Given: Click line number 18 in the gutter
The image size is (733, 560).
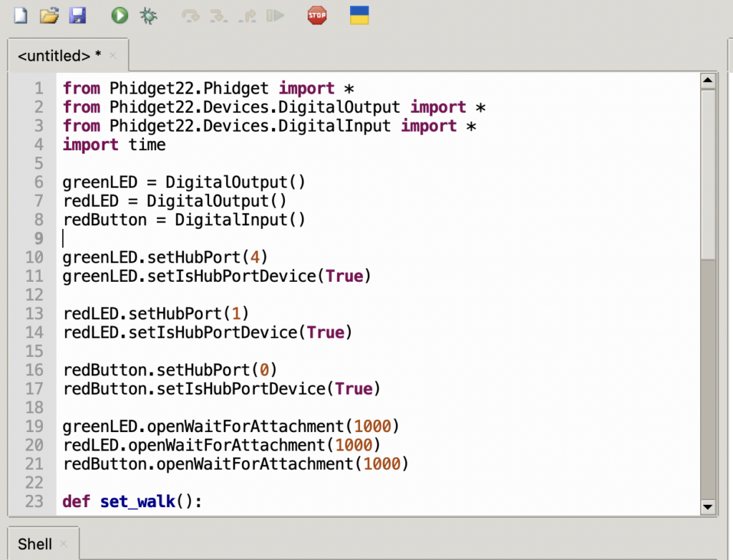Looking at the screenshot, I should click(34, 408).
